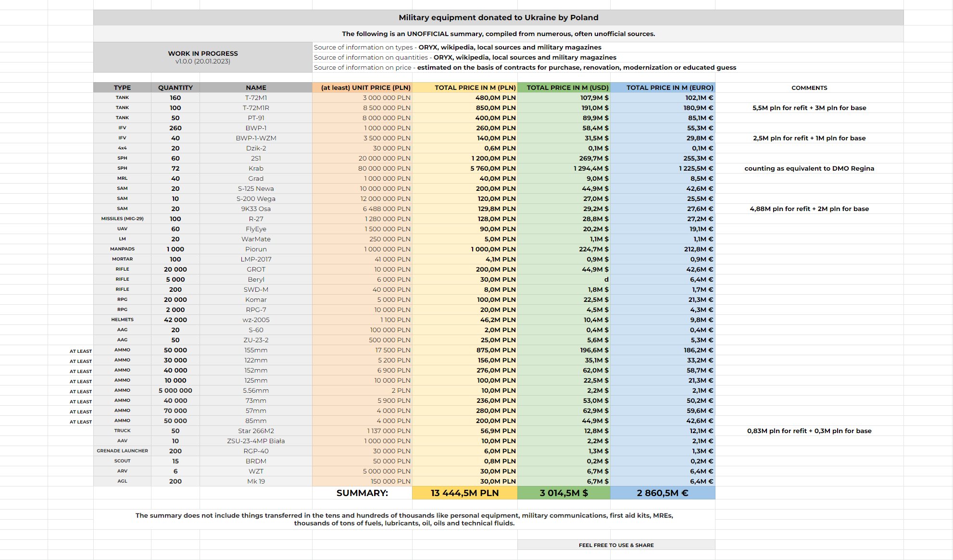
Task: Select the title cell about equipment donated to Ukraine
Action: (x=498, y=18)
